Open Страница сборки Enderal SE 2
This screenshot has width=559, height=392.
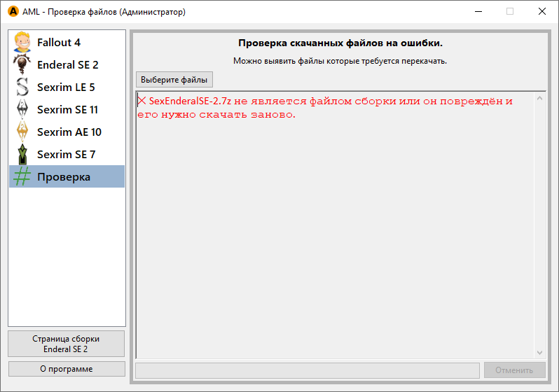[66, 344]
